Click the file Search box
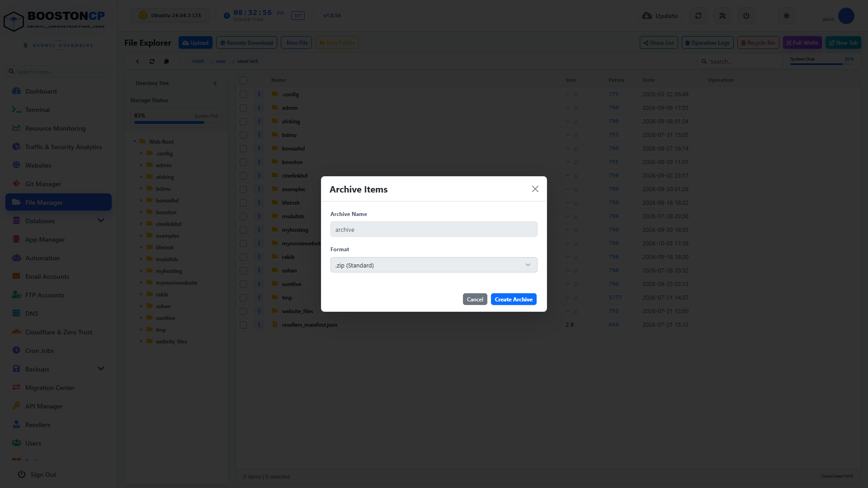 pos(740,61)
